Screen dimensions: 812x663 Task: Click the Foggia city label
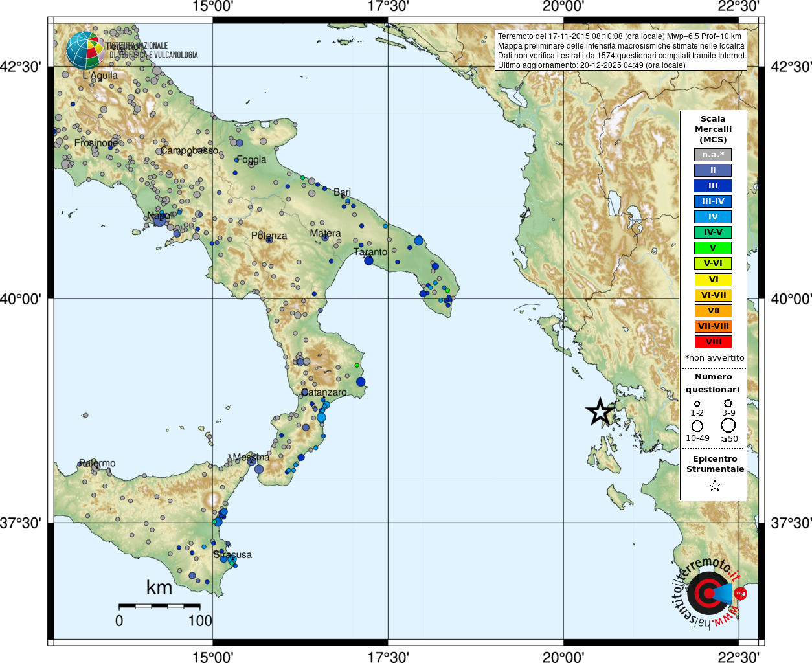[251, 160]
